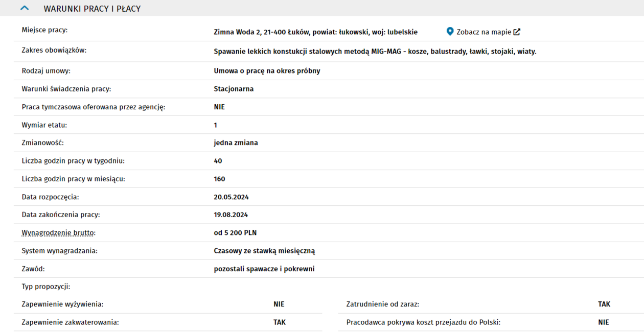Click the Czasowy ze stawką miesięczną value
This screenshot has width=644, height=332.
pos(264,251)
